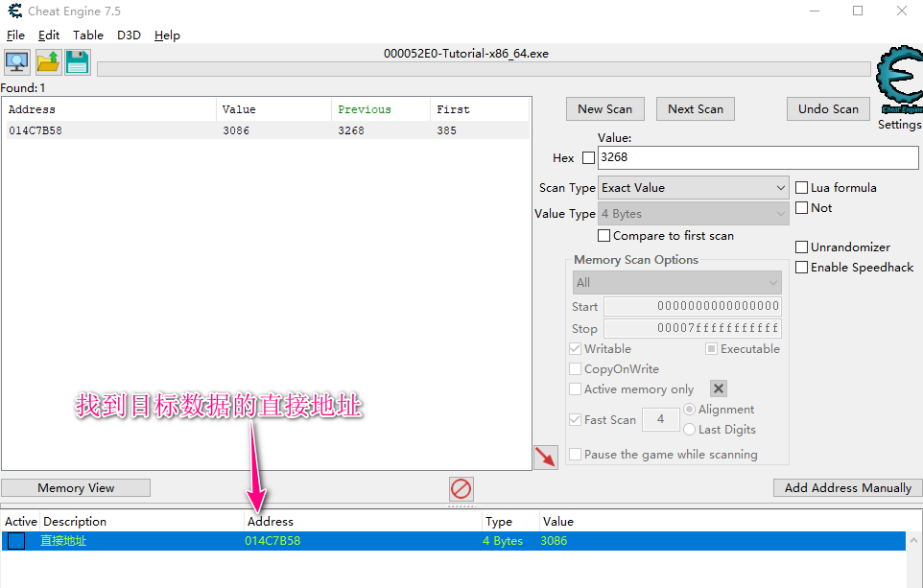Click the X button beside Active memory only

[x=718, y=388]
